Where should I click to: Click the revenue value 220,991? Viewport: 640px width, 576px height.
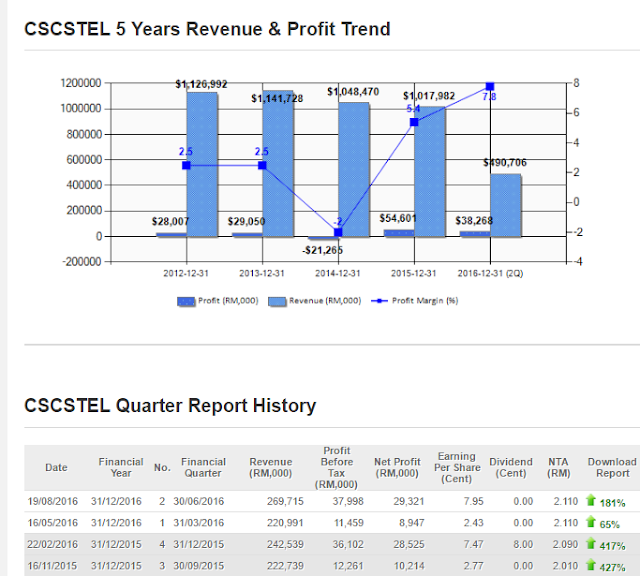(x=285, y=523)
